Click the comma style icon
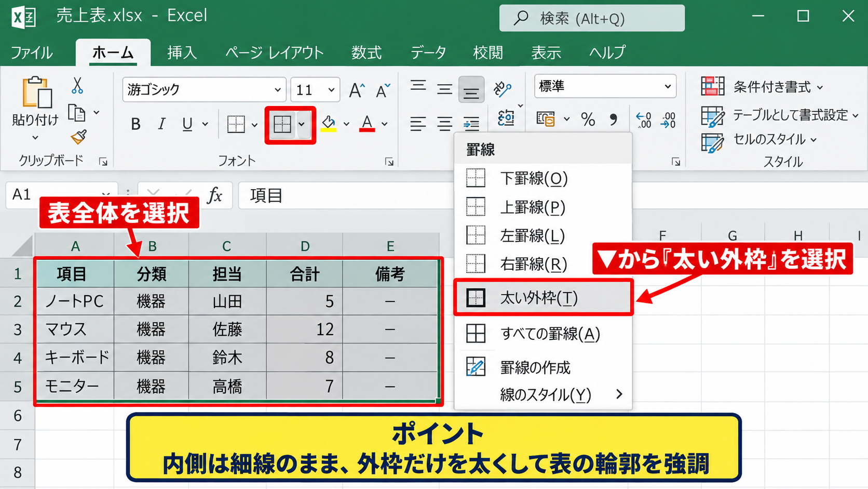868x489 pixels. [x=614, y=120]
